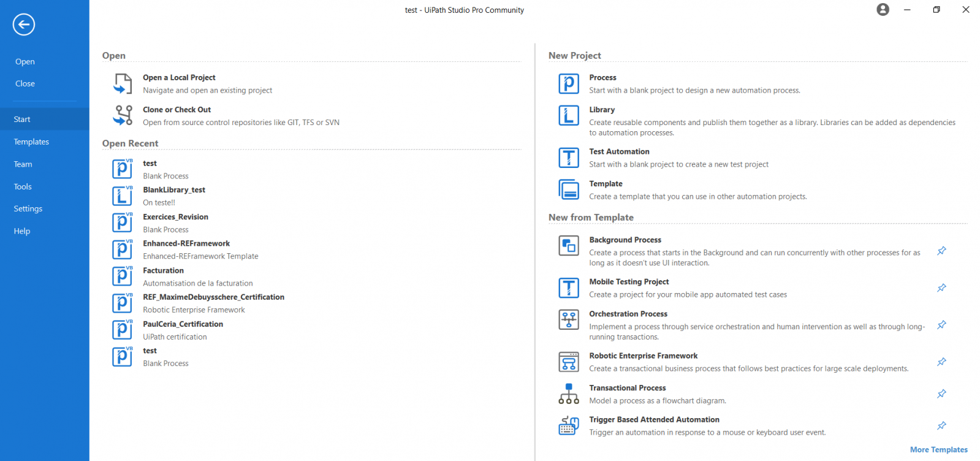Click the back arrow icon
The width and height of the screenshot is (980, 461).
pyautogui.click(x=24, y=25)
